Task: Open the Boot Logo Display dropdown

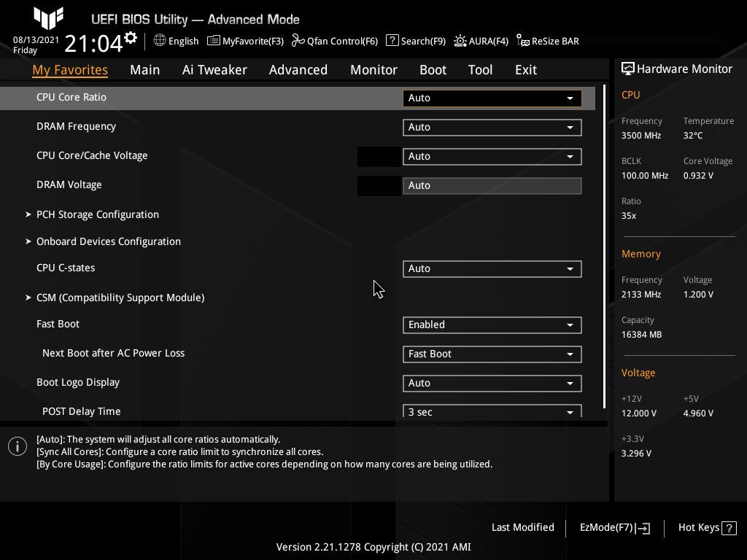Action: coord(492,383)
